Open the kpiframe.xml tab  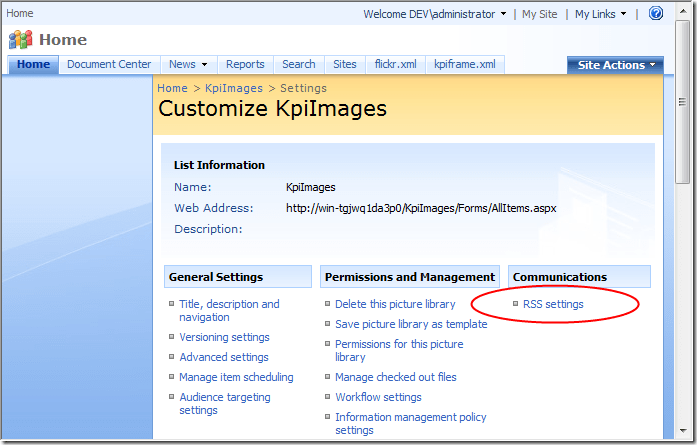[464, 64]
